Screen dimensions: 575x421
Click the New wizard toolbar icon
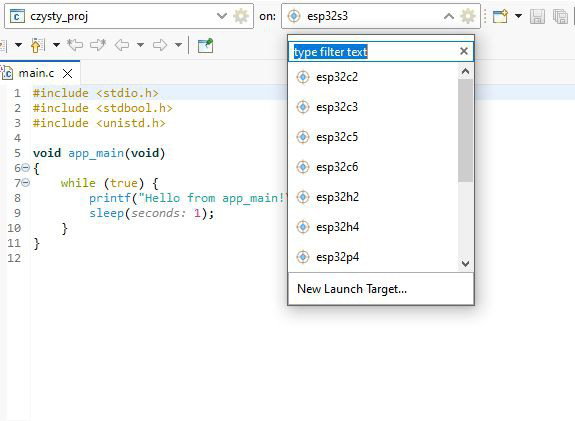(500, 16)
